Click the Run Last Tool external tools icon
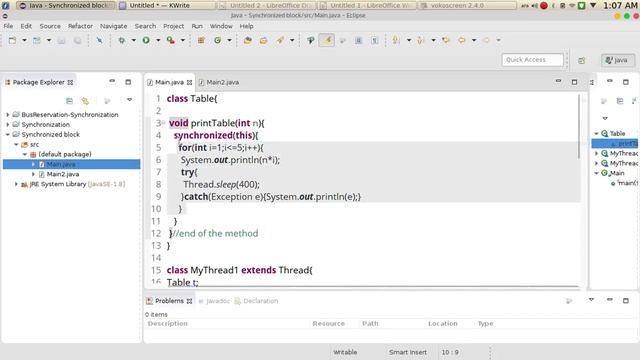Screen dimensions: 640x360 tap(171, 40)
